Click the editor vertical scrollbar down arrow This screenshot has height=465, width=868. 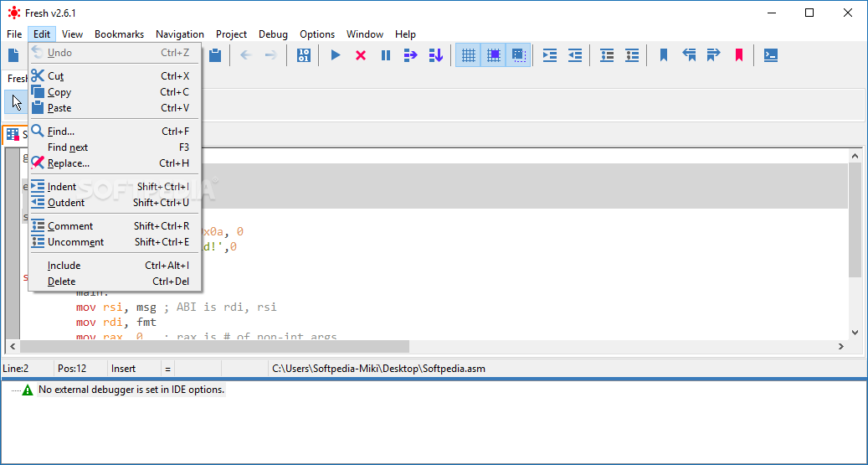[x=855, y=333]
